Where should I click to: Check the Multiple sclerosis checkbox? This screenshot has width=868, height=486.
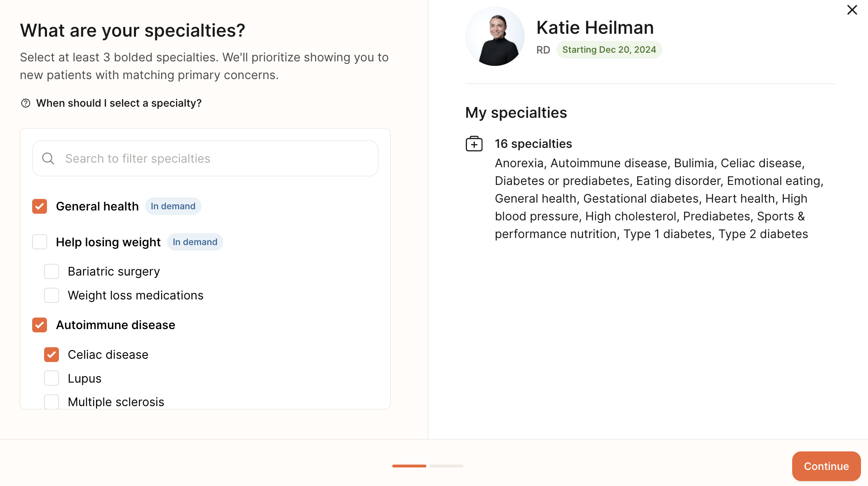point(52,402)
